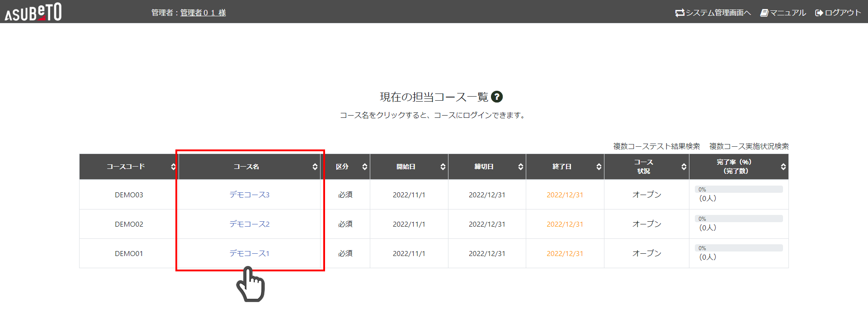Sort by コース状況 column arrows
The image size is (868, 312).
coord(684,167)
